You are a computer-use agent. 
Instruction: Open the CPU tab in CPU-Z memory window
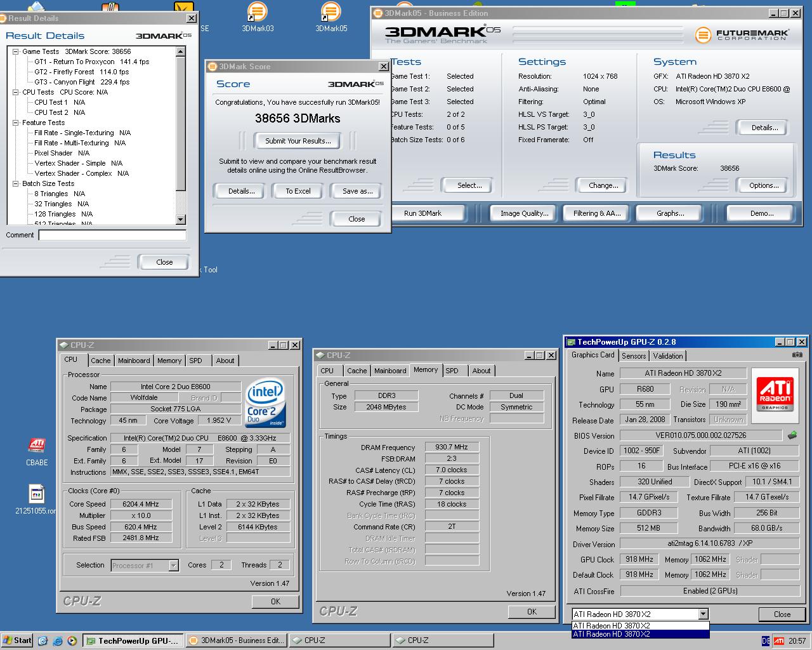point(327,371)
